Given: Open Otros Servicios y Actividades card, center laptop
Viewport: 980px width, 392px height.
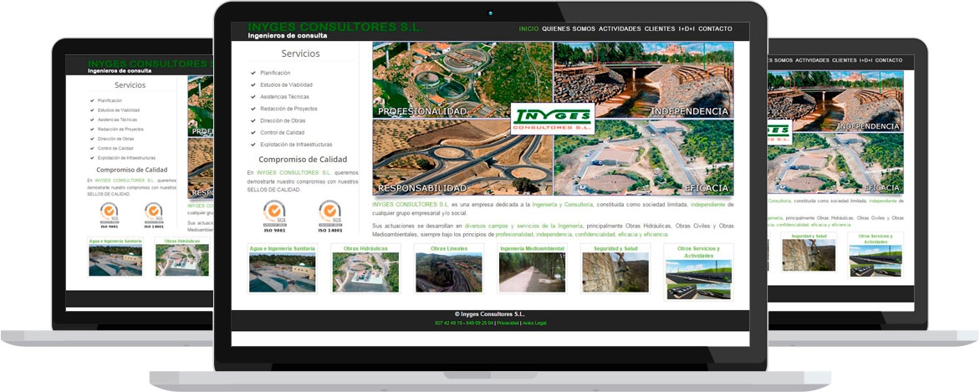Looking at the screenshot, I should click(x=698, y=272).
